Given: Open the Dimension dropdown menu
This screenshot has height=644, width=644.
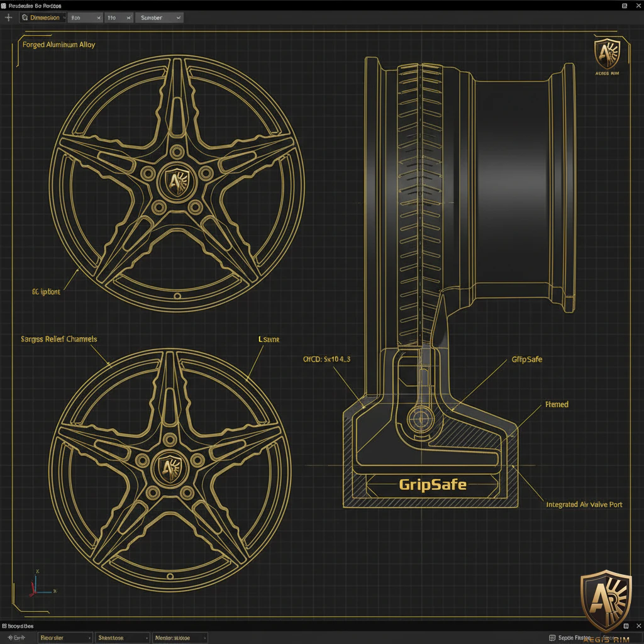Looking at the screenshot, I should pos(66,17).
